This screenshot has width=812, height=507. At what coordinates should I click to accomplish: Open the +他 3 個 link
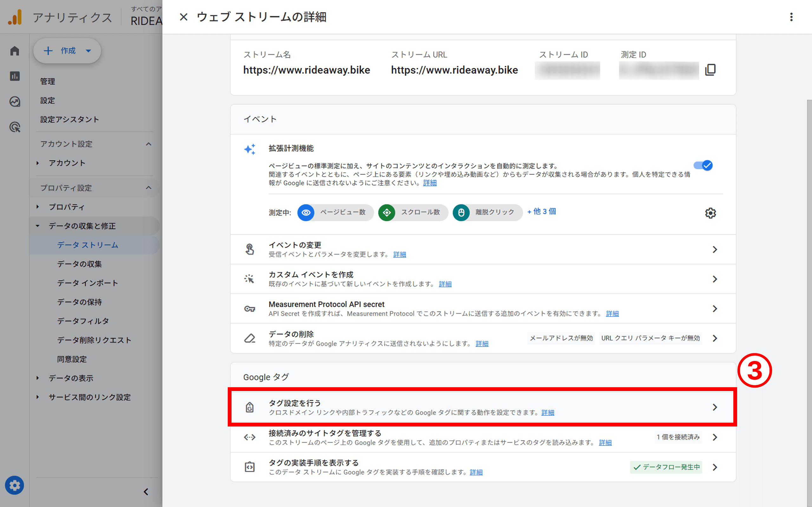pyautogui.click(x=541, y=211)
